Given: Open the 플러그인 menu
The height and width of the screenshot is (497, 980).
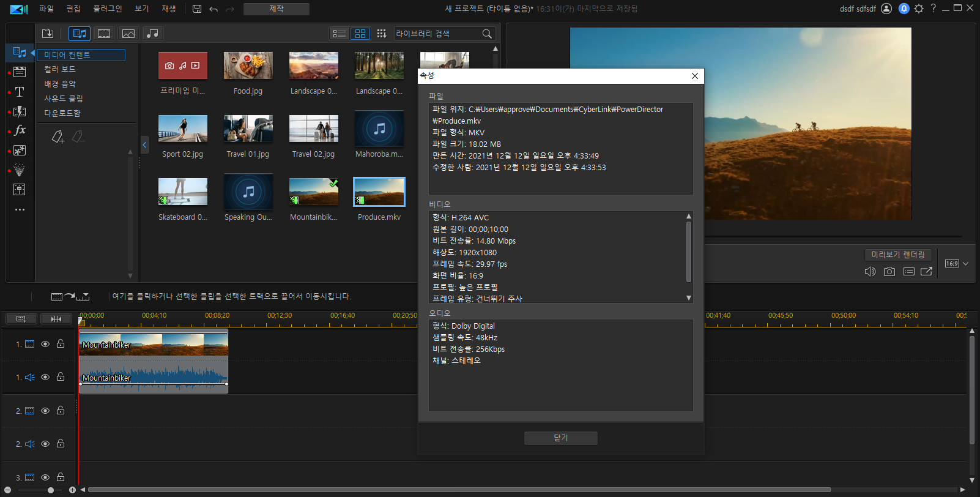Looking at the screenshot, I should (107, 9).
